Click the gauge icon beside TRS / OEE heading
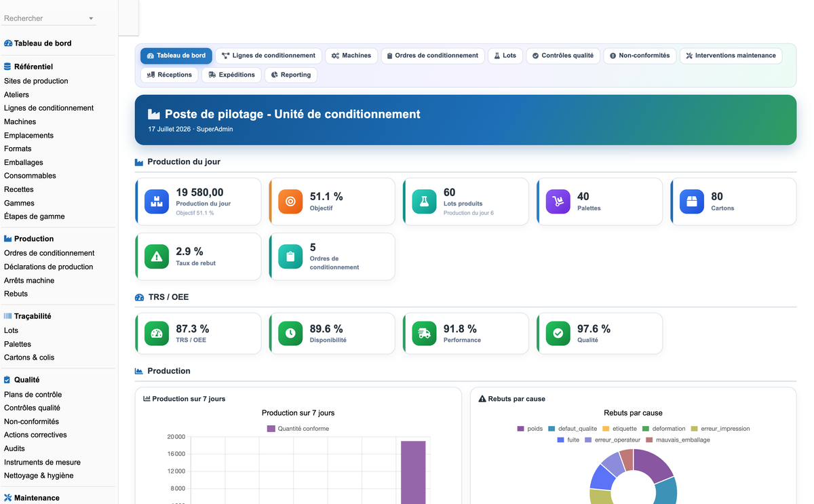 point(139,297)
